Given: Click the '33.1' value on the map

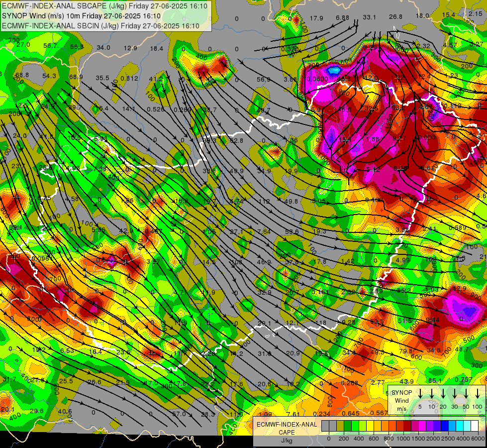Looking at the screenshot, I should (x=369, y=17).
